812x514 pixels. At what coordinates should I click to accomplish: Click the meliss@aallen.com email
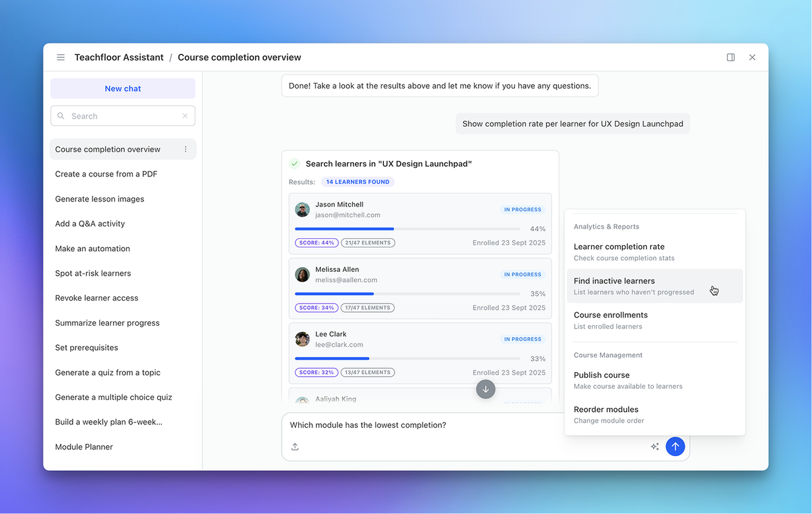click(x=346, y=280)
